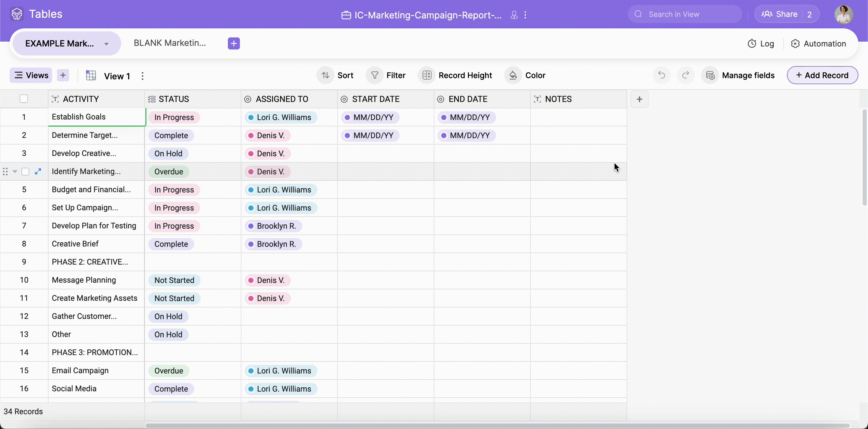Screen dimensions: 868x429
Task: Check the Identify Marketing row checkbox
Action: click(x=25, y=172)
